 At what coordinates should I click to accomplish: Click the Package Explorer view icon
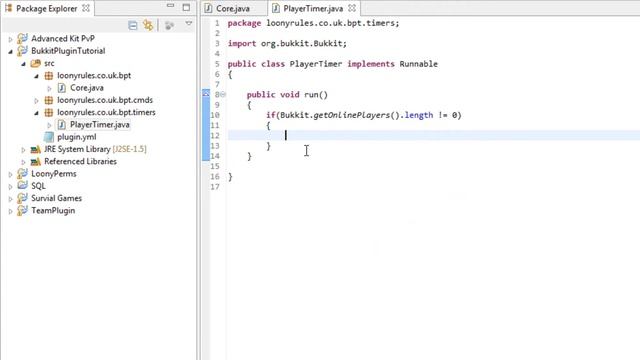pos(8,8)
